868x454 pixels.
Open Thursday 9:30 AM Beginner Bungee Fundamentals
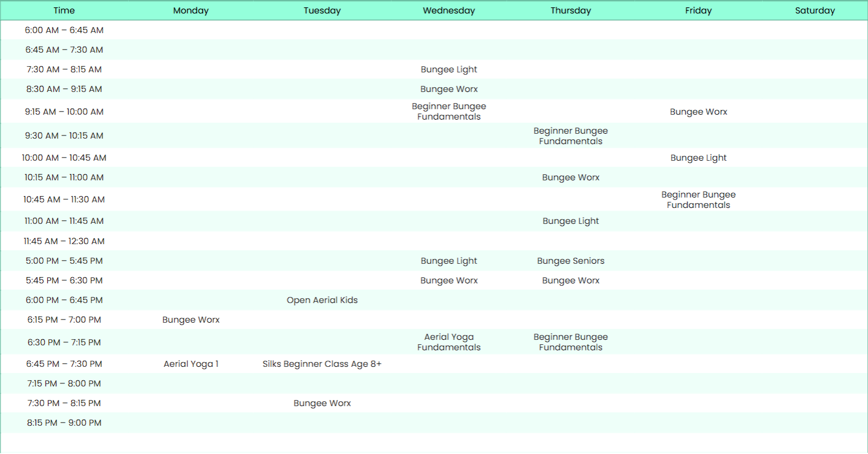point(570,136)
